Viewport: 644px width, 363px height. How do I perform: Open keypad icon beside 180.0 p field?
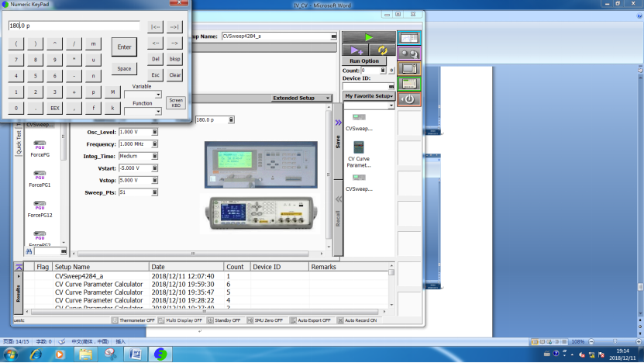click(x=231, y=119)
